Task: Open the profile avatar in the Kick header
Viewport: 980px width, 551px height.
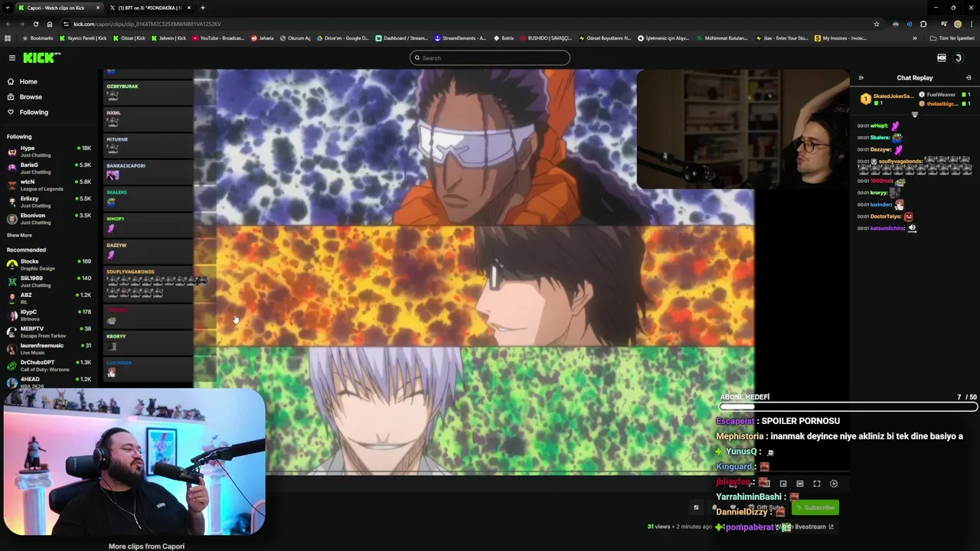Action: click(958, 57)
